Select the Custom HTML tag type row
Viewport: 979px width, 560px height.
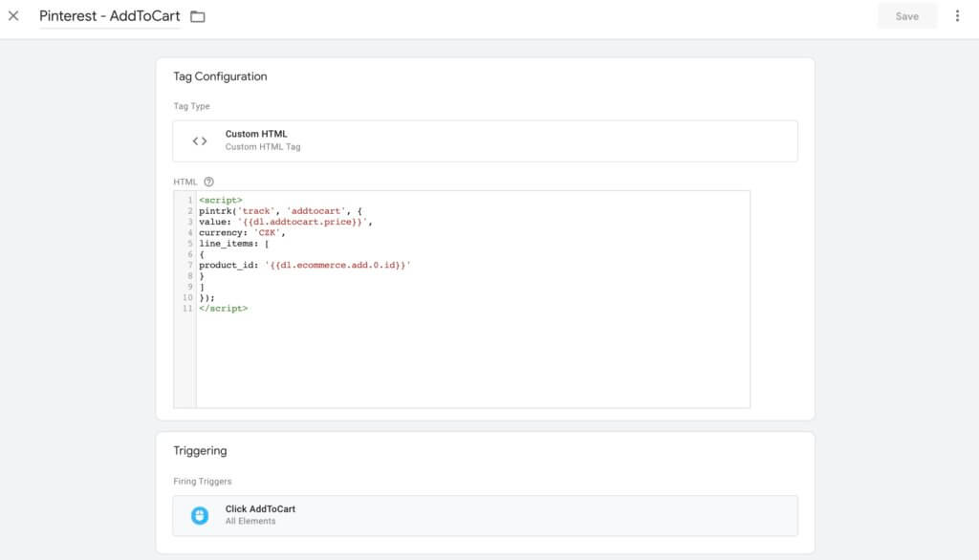[x=485, y=141]
